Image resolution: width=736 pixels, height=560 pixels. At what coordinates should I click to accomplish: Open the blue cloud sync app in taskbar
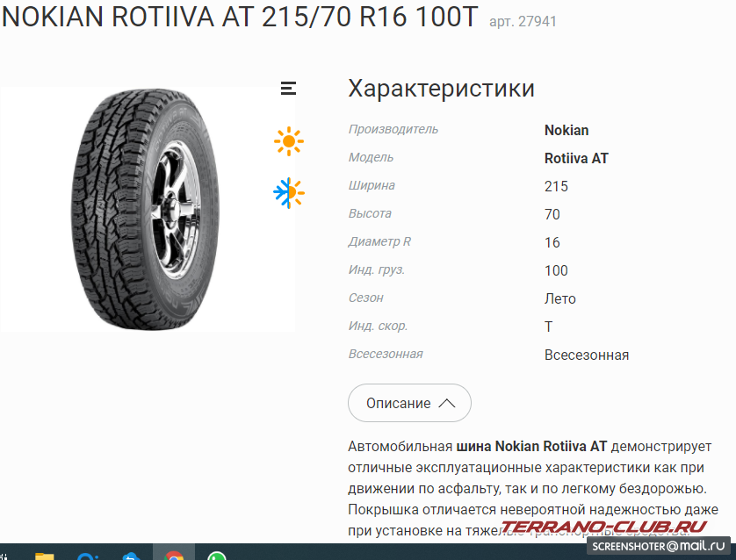tap(131, 556)
